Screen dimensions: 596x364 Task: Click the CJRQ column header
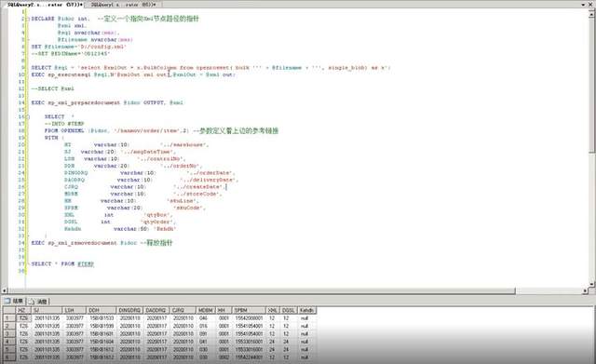pos(183,310)
